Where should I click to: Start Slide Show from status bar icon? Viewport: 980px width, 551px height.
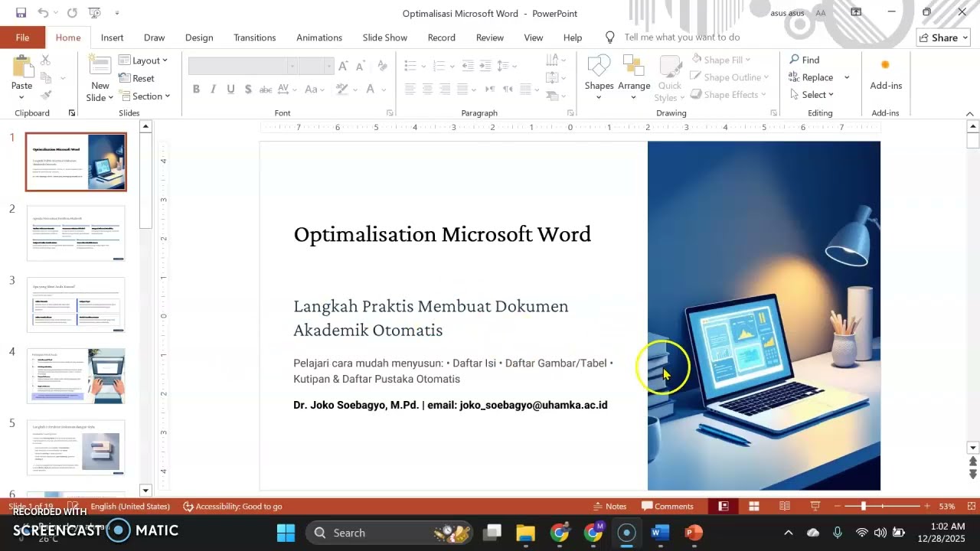coord(815,506)
